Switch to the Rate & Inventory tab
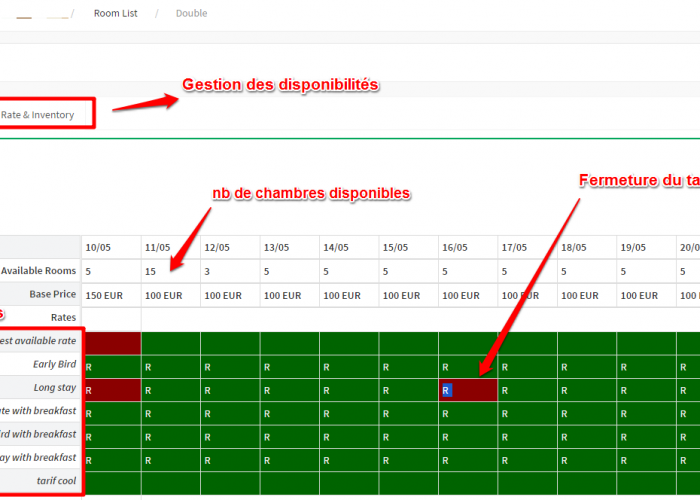The image size is (700, 500). click(38, 115)
